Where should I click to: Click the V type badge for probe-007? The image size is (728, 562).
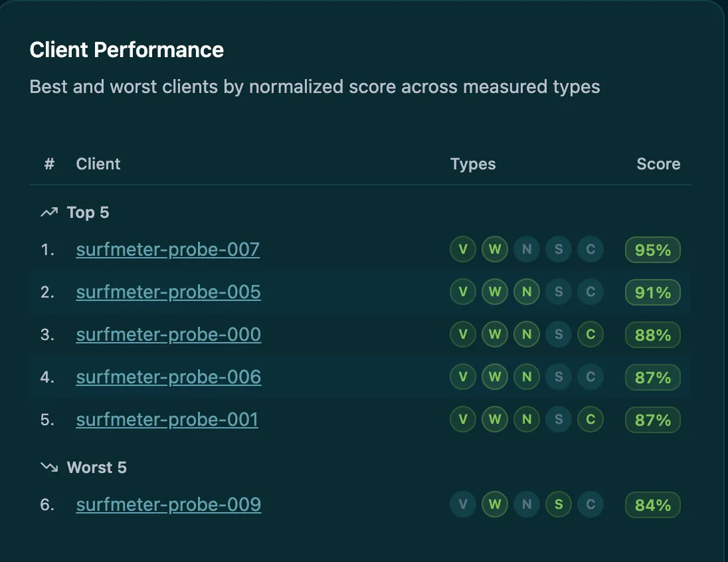[x=463, y=249]
